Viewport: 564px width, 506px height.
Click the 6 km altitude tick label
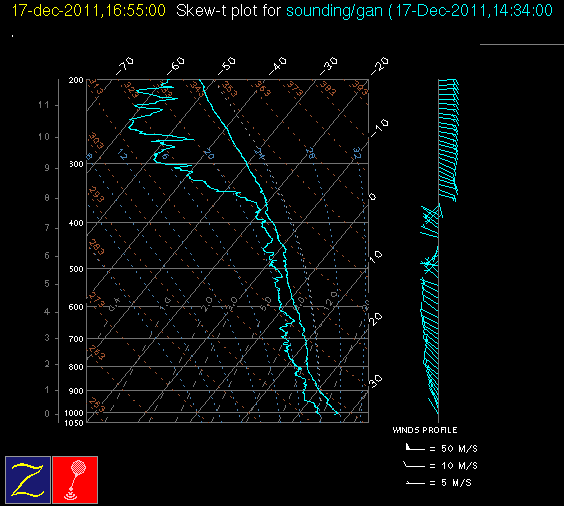point(47,256)
